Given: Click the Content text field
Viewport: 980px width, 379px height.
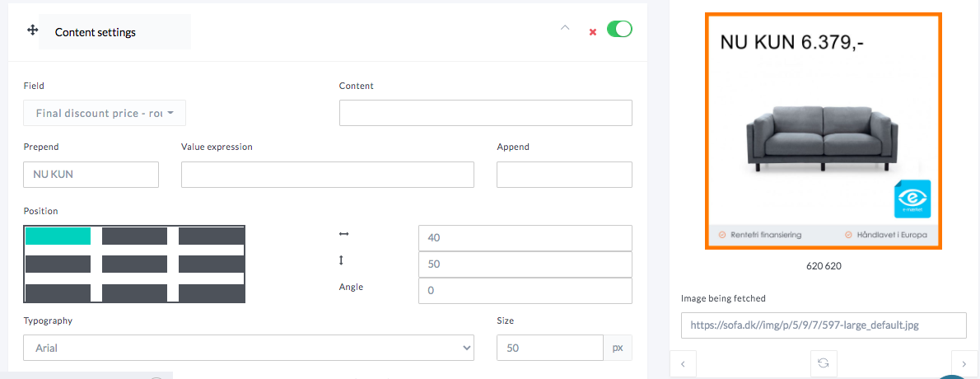Looking at the screenshot, I should [x=486, y=113].
